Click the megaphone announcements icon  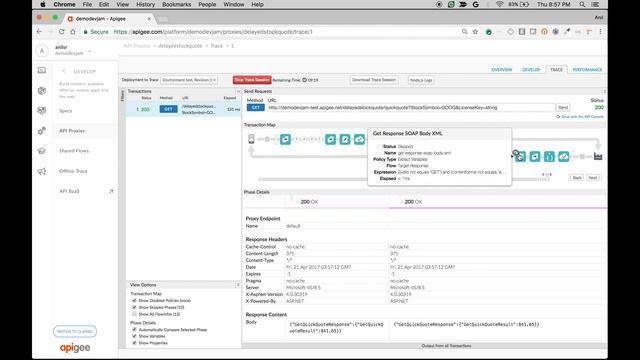42,171
